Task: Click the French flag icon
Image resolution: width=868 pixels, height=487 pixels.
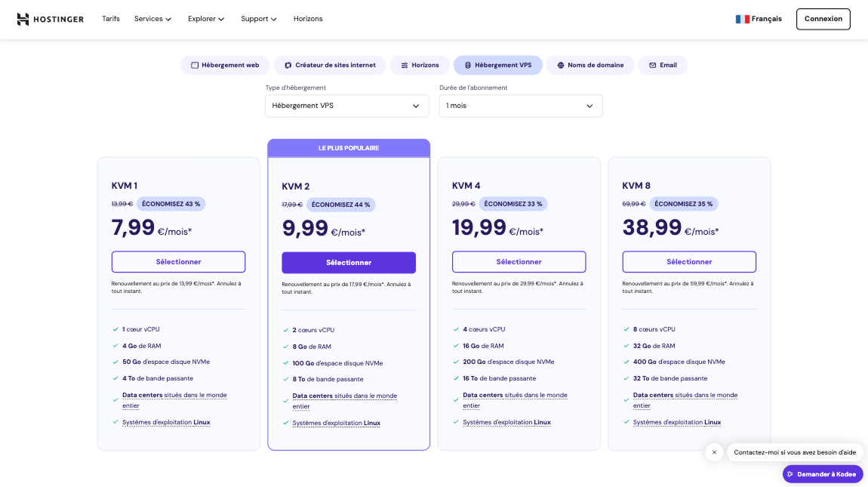Action: [743, 19]
